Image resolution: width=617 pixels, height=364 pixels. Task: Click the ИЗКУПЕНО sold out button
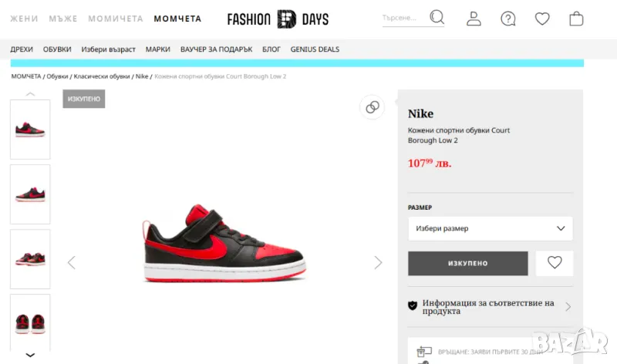[467, 263]
